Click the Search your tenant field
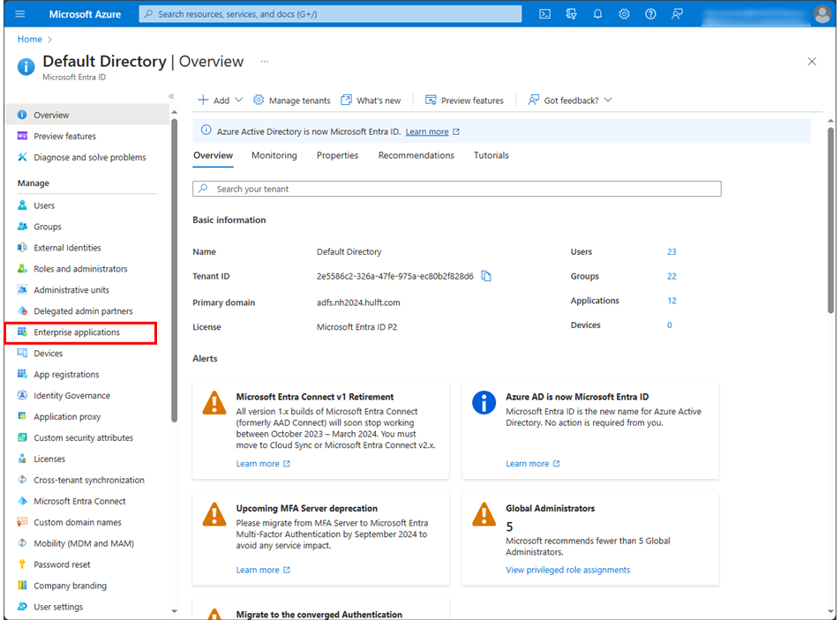 [x=457, y=189]
